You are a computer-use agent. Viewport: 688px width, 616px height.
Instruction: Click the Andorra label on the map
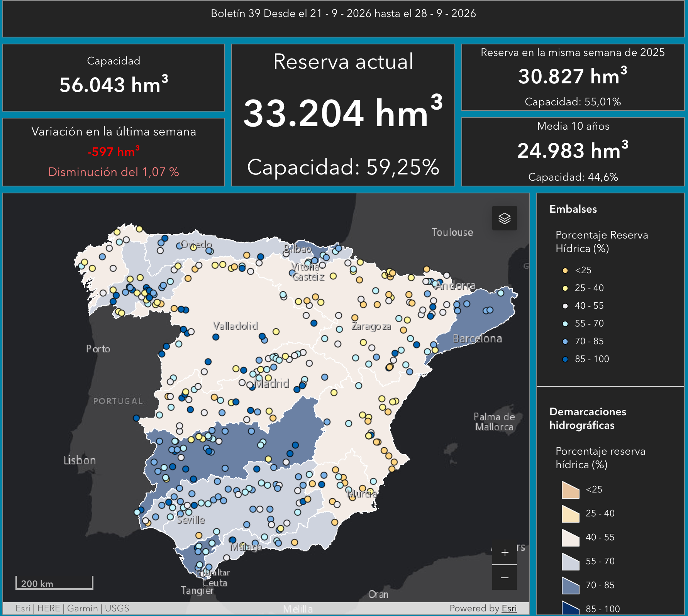(456, 286)
